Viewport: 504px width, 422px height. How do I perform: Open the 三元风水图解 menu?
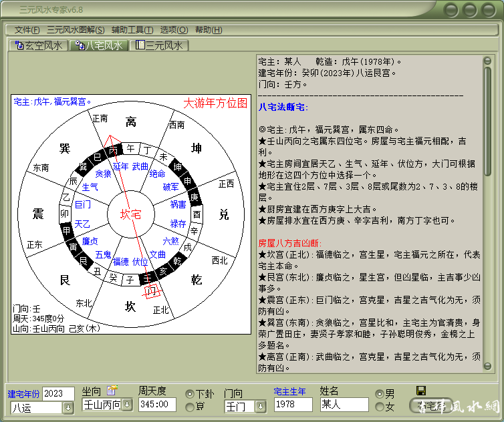(x=76, y=30)
